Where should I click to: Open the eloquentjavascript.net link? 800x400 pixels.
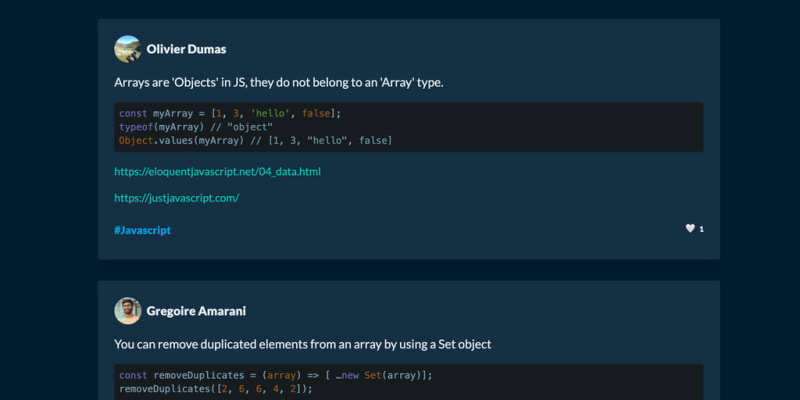(217, 172)
